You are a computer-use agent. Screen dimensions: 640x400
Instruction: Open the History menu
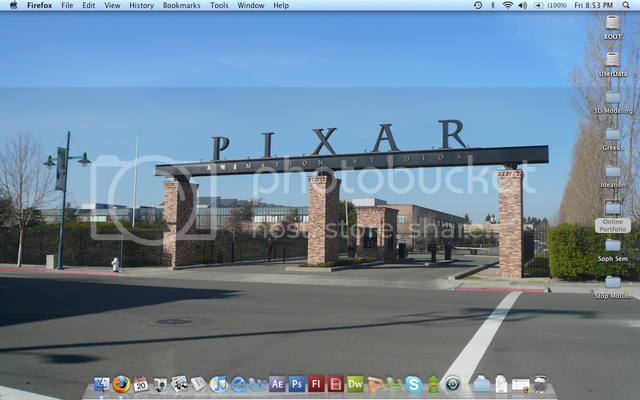[x=141, y=5]
